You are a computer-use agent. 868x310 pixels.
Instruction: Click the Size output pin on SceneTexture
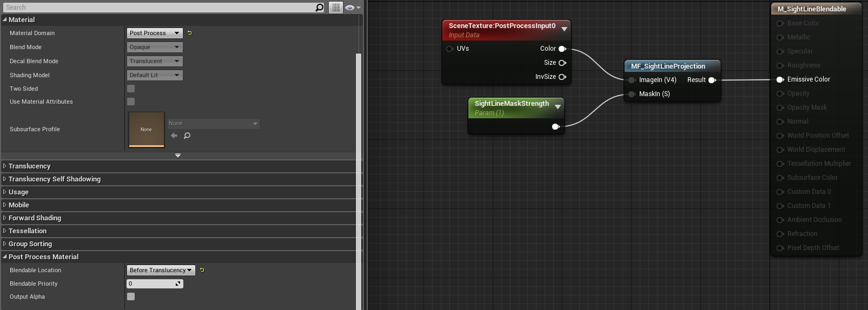562,63
